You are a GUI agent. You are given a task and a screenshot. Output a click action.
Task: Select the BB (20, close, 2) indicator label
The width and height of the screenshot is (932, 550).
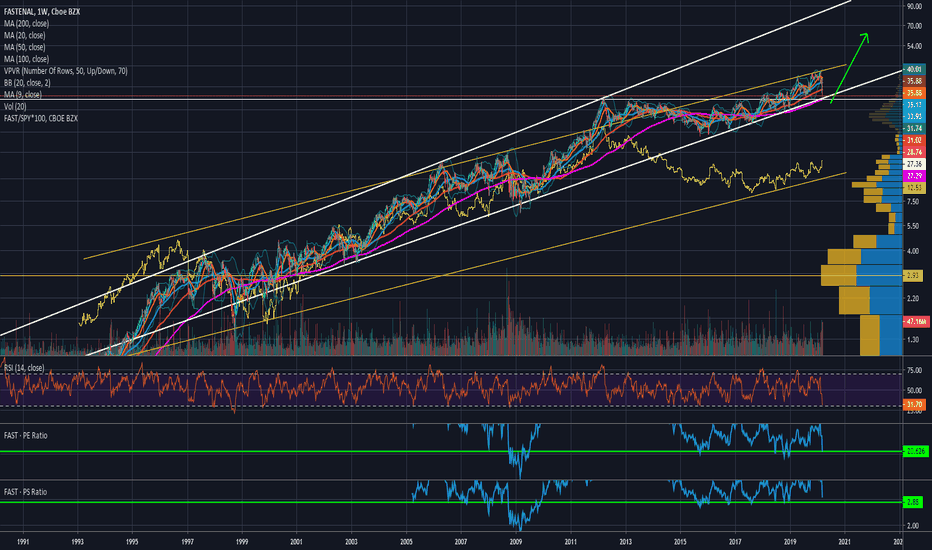point(27,83)
